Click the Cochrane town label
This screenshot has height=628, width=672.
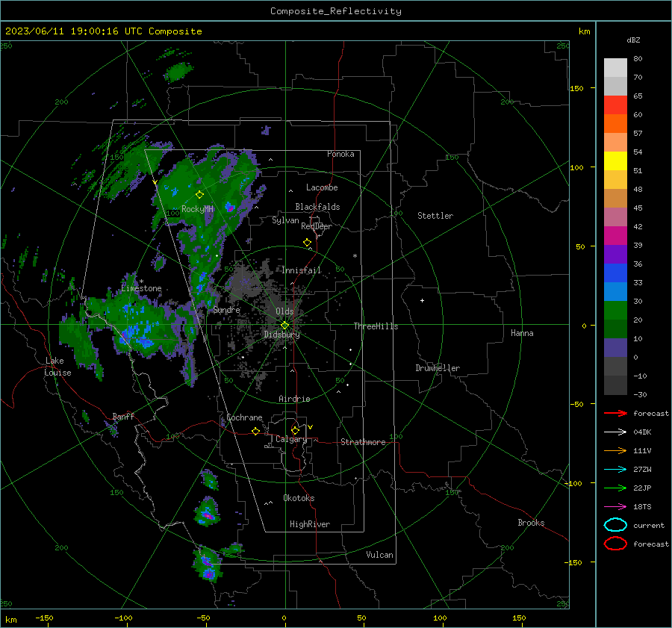pyautogui.click(x=244, y=417)
